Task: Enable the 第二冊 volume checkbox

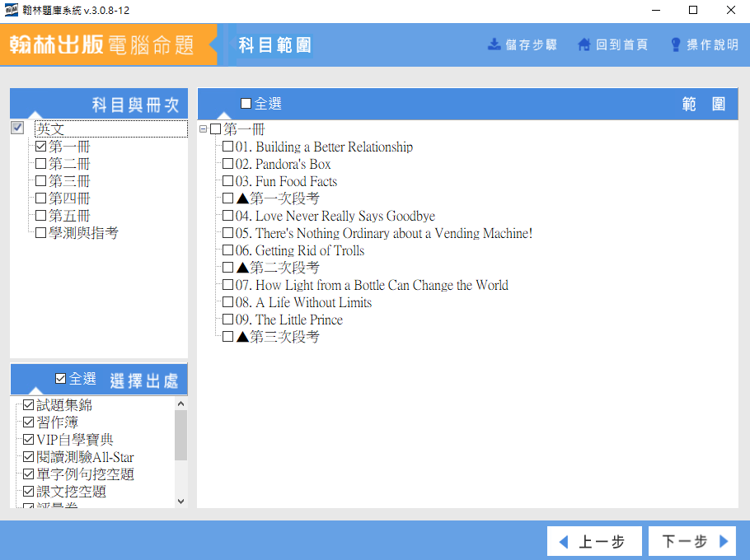Action: point(40,164)
